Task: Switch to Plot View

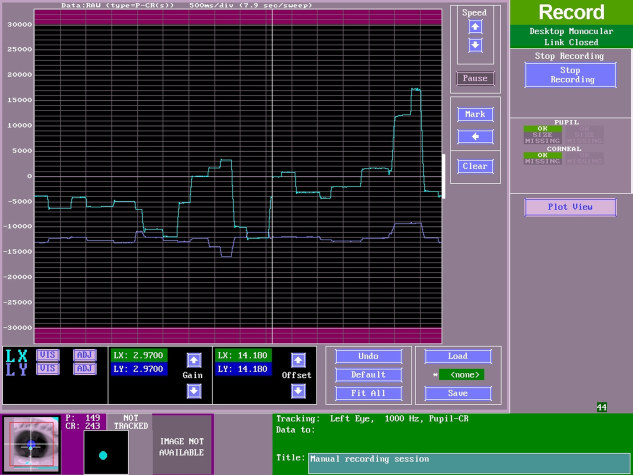Action: click(x=570, y=207)
